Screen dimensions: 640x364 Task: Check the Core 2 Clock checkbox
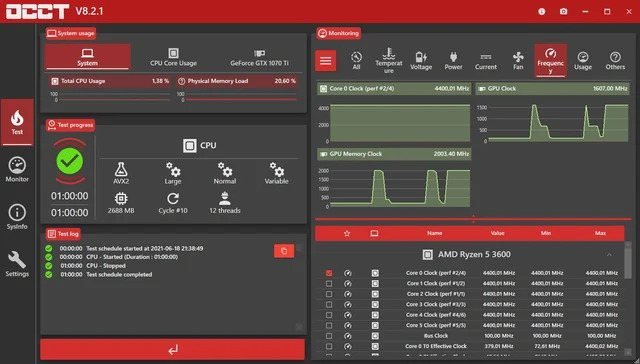(x=329, y=294)
